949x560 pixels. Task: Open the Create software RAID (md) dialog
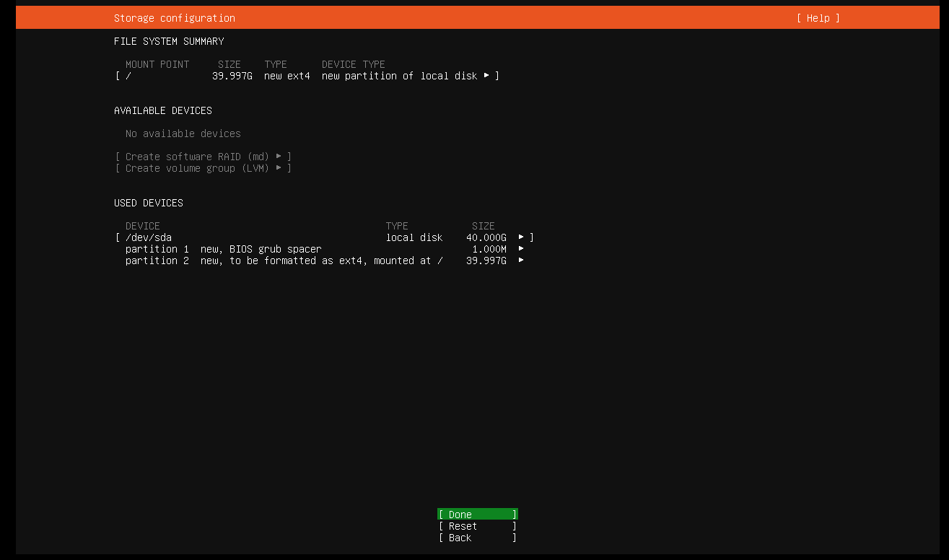(203, 156)
